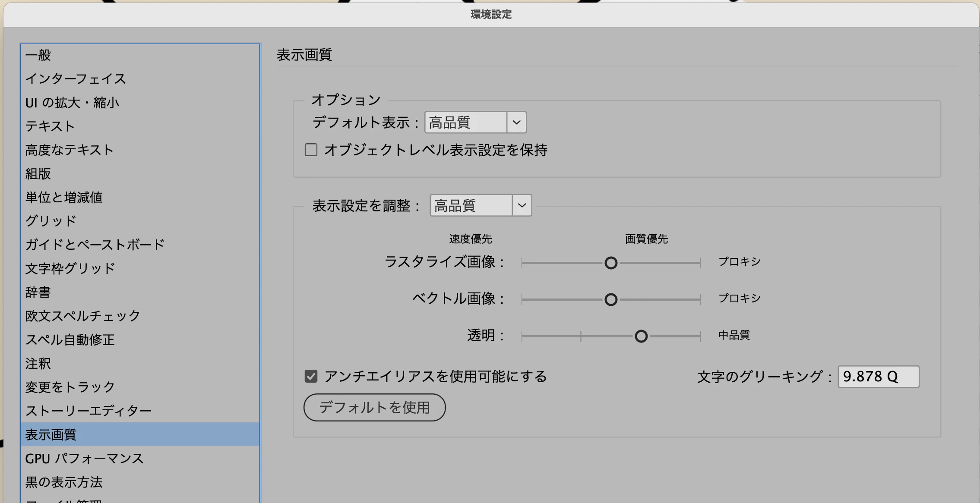The width and height of the screenshot is (980, 503).
Task: Select ガイドとペーストボード category
Action: (x=95, y=245)
